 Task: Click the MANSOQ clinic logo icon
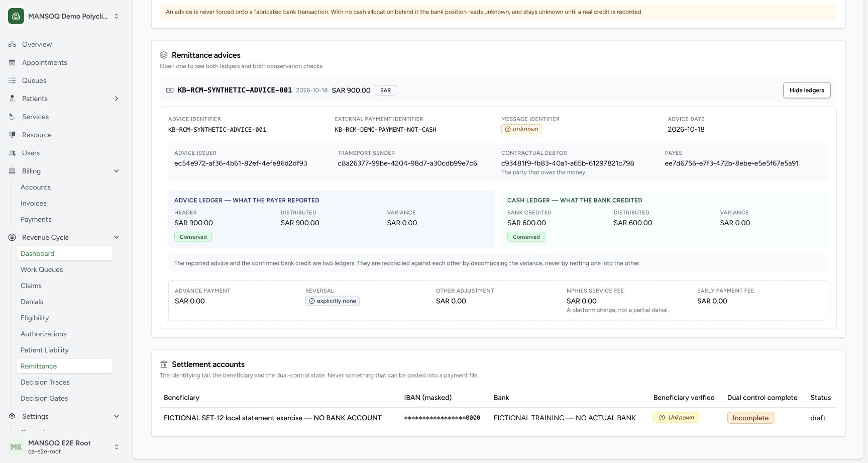(x=16, y=16)
